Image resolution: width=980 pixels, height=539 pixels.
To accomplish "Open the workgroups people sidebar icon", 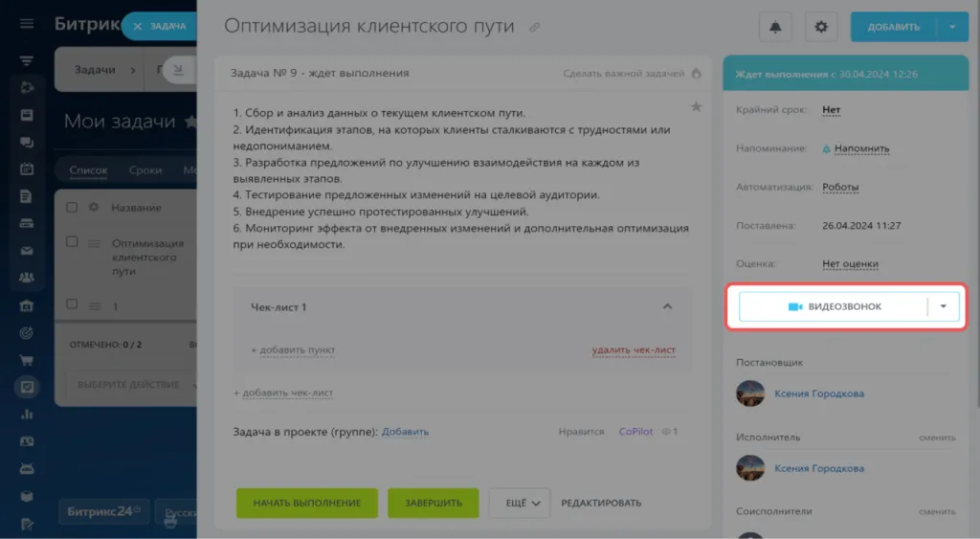I will [x=26, y=278].
